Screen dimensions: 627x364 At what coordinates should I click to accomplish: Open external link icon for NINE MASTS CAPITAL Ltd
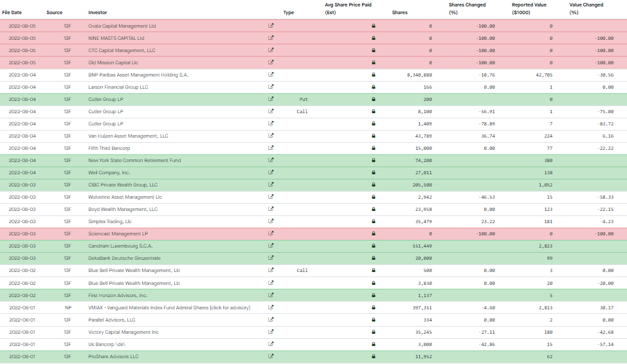271,38
